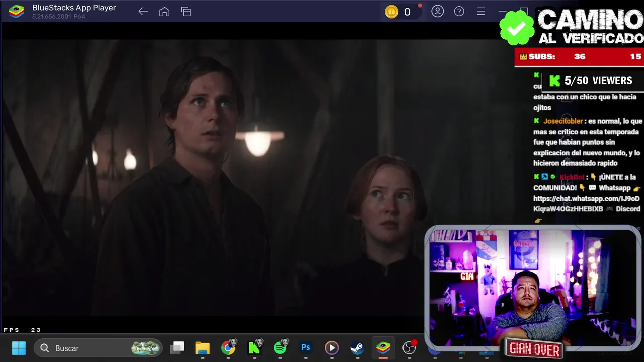644x362 pixels.
Task: Click the CAMINO AL VERIFICADO banner
Action: (x=591, y=27)
